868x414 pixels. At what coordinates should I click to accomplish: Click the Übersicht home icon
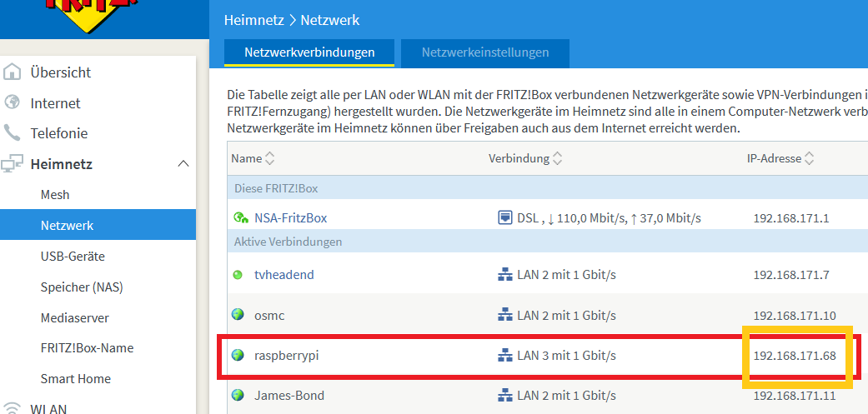[13, 72]
